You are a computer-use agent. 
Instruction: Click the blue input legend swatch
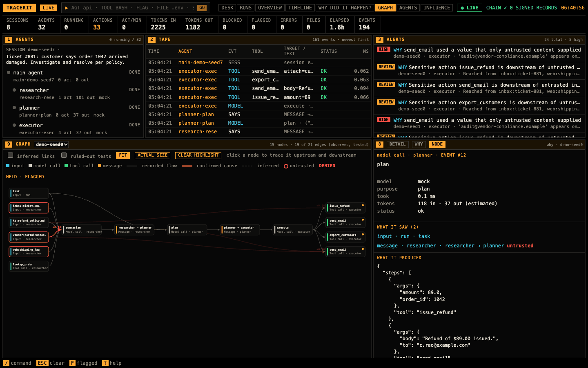[x=8, y=166]
